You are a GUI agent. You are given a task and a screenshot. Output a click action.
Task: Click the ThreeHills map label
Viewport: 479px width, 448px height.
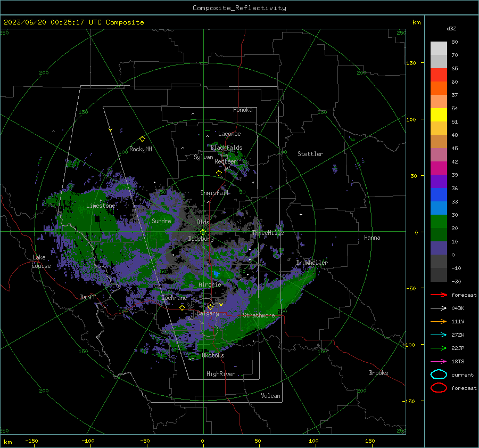coord(268,233)
